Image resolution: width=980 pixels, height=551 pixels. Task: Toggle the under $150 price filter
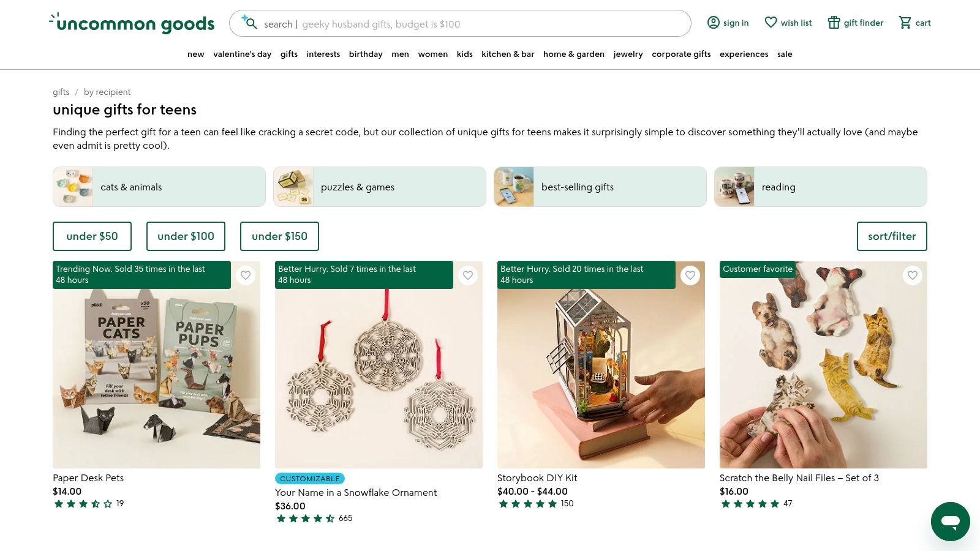tap(279, 236)
